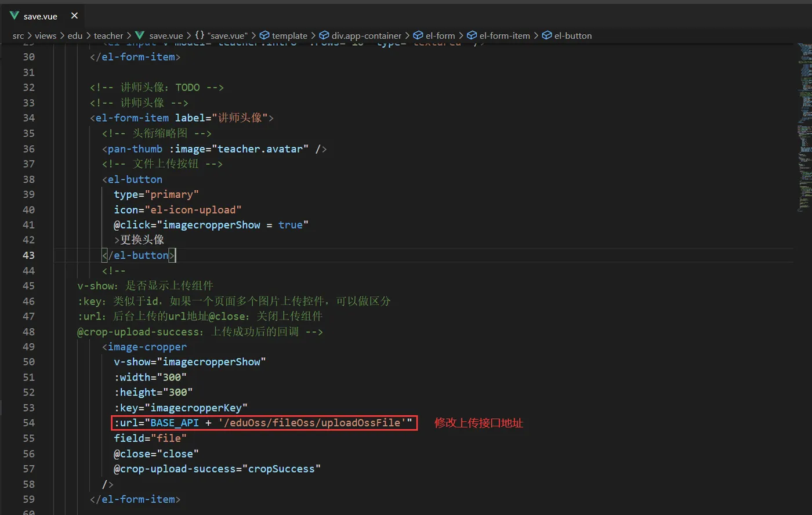Open the edu breadcrumb

point(75,36)
